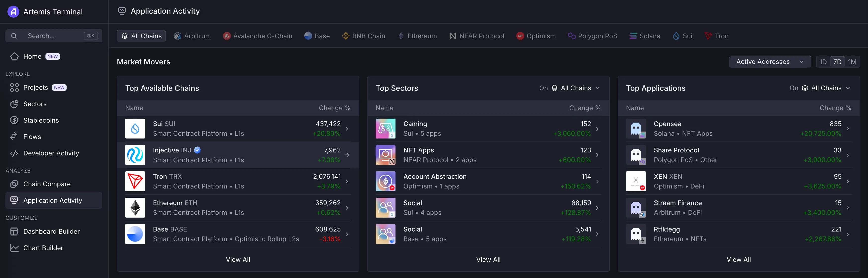
Task: Click the Stablecoins coin icon
Action: pyautogui.click(x=14, y=120)
